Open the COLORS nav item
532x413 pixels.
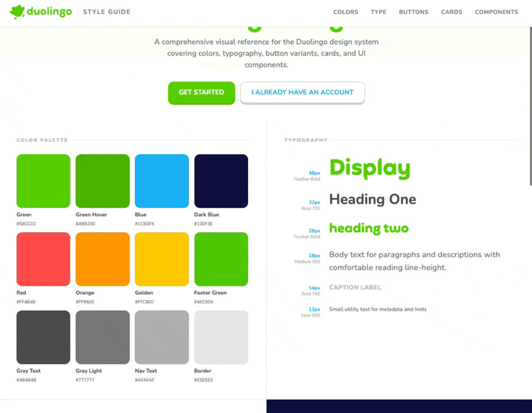tap(345, 12)
